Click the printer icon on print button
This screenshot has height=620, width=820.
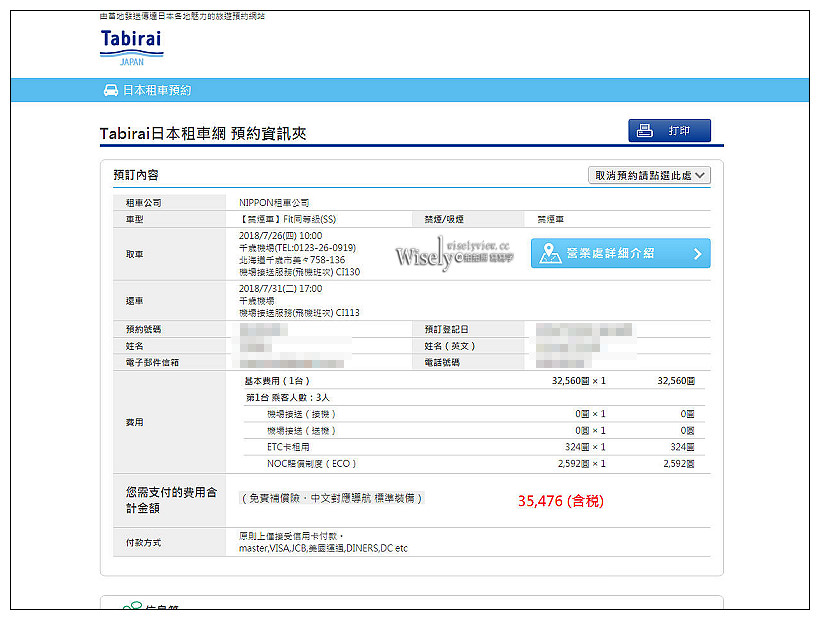(x=645, y=131)
